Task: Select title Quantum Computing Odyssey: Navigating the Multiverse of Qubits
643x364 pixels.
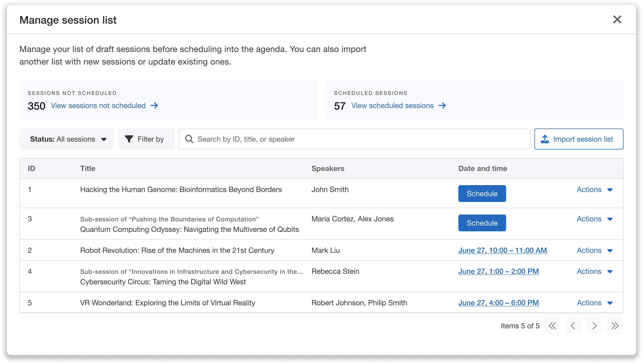Action: (190, 229)
